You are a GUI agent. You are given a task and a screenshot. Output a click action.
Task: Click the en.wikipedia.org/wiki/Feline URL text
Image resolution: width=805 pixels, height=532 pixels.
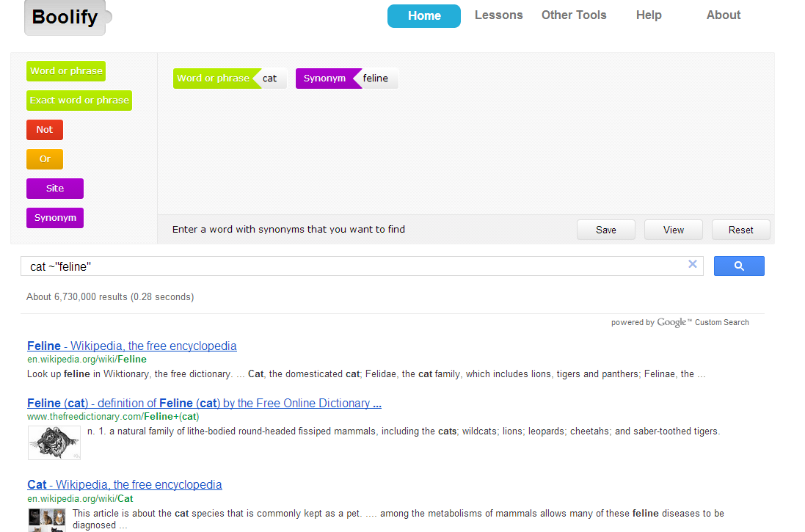click(x=87, y=360)
